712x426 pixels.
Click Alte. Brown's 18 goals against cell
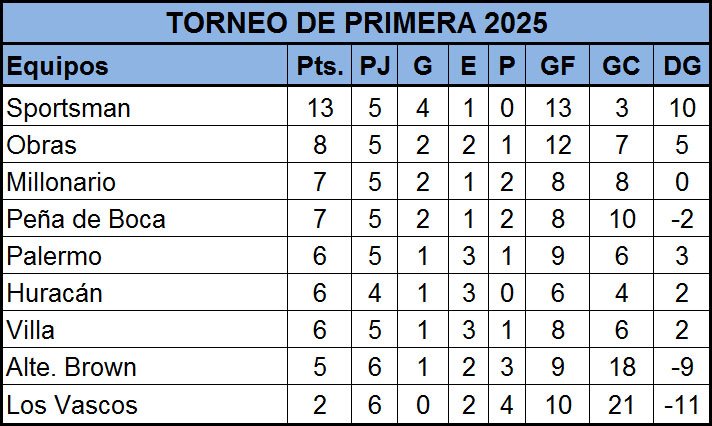click(x=621, y=367)
